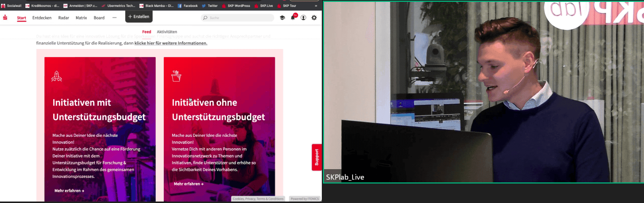Focus the Suche search field
The image size is (644, 203).
238,18
